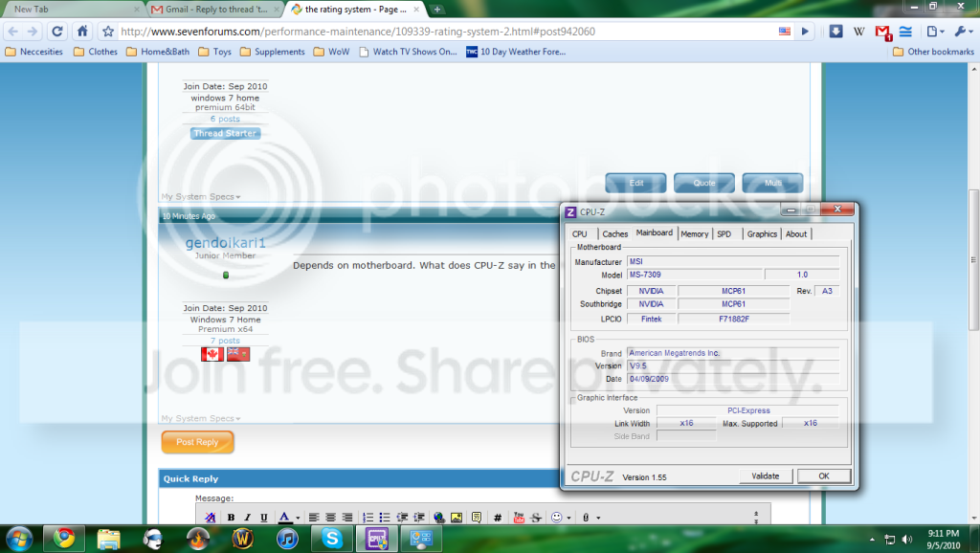The image size is (980, 553).
Task: Open the download extension icon in Chrome toolbar
Action: [835, 32]
